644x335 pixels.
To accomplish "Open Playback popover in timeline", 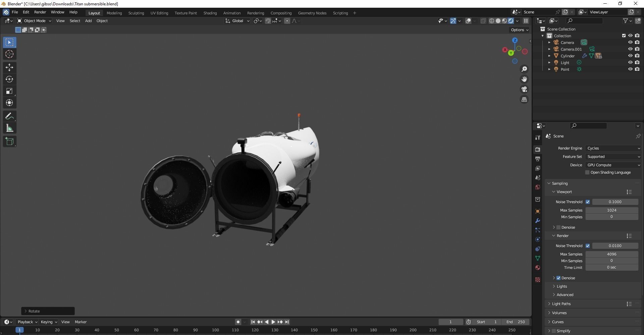I will pos(27,322).
